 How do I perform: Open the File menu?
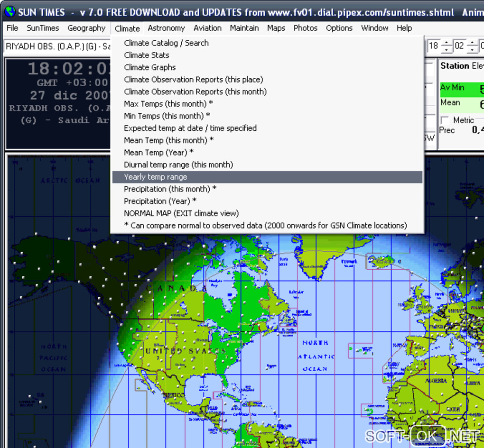coord(12,28)
